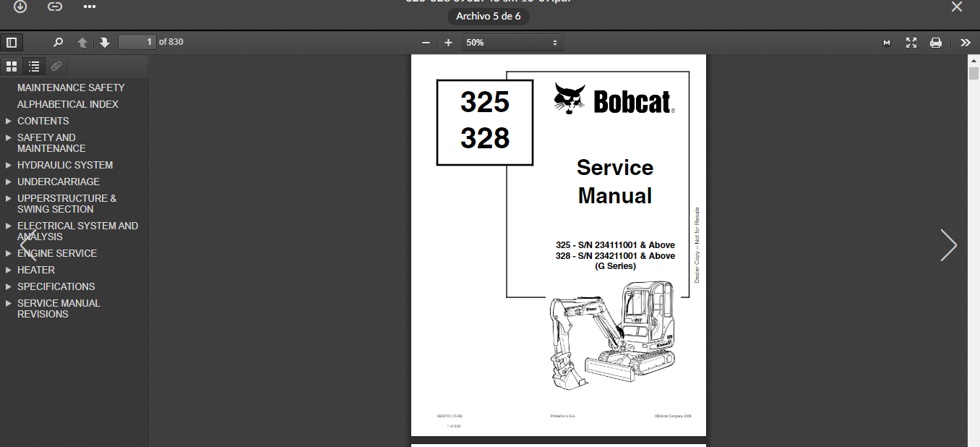Expand HYDRAULIC SYSTEM outline arrow

coord(9,165)
